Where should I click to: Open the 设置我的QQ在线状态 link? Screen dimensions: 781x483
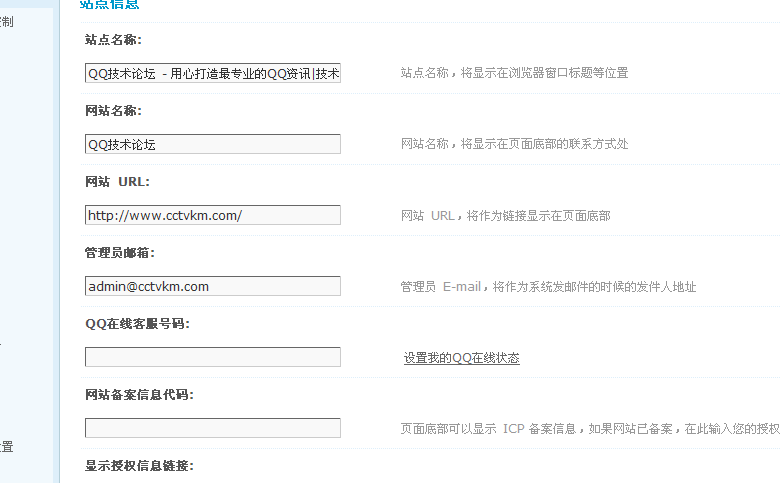coord(461,358)
